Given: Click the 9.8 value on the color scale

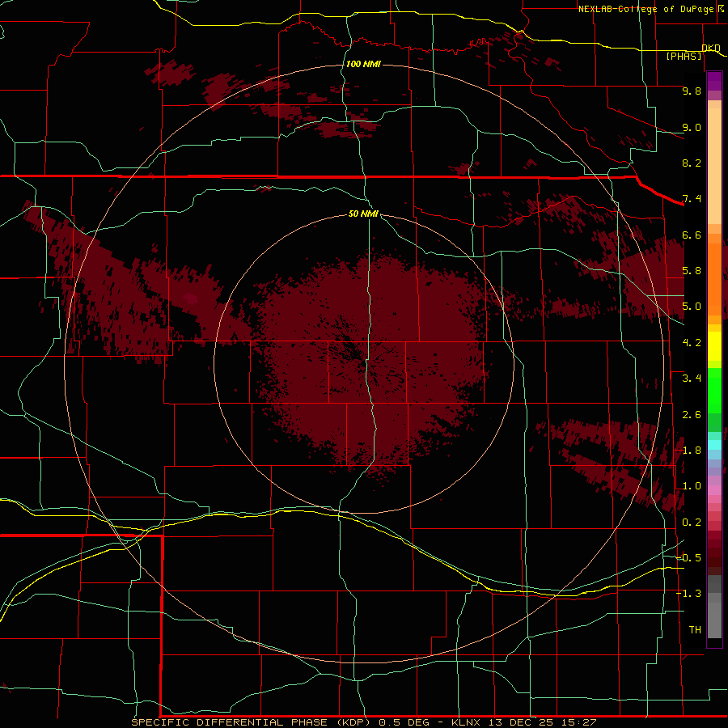Looking at the screenshot, I should tap(692, 91).
